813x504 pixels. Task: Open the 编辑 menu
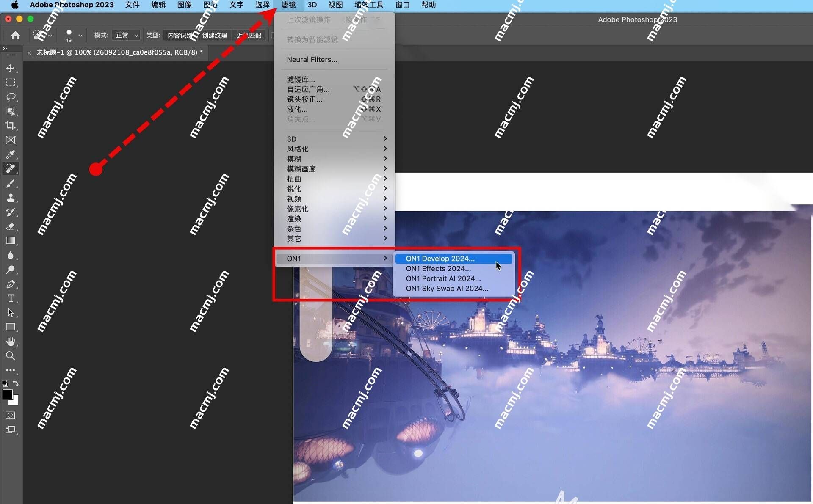[159, 5]
